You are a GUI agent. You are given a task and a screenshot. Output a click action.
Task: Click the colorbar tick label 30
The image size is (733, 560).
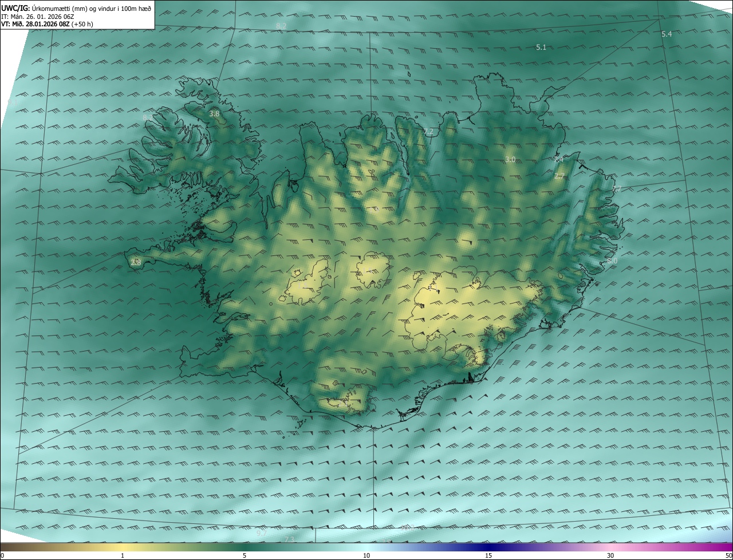610,555
